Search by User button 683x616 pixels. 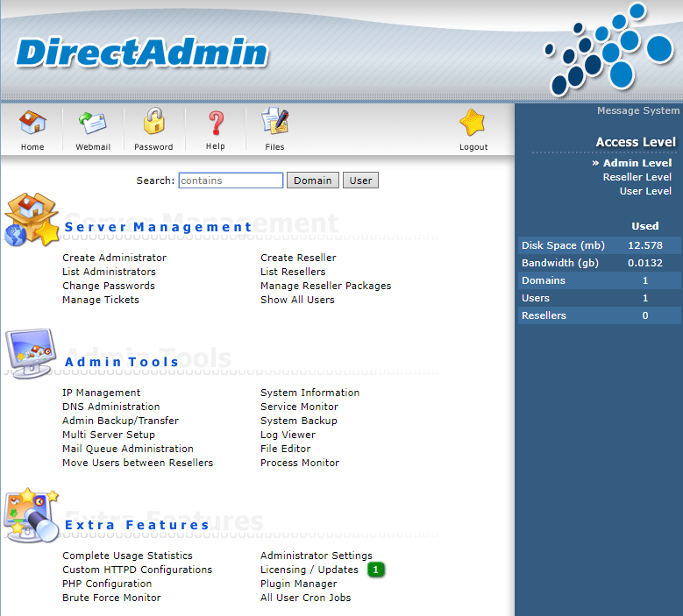point(360,181)
